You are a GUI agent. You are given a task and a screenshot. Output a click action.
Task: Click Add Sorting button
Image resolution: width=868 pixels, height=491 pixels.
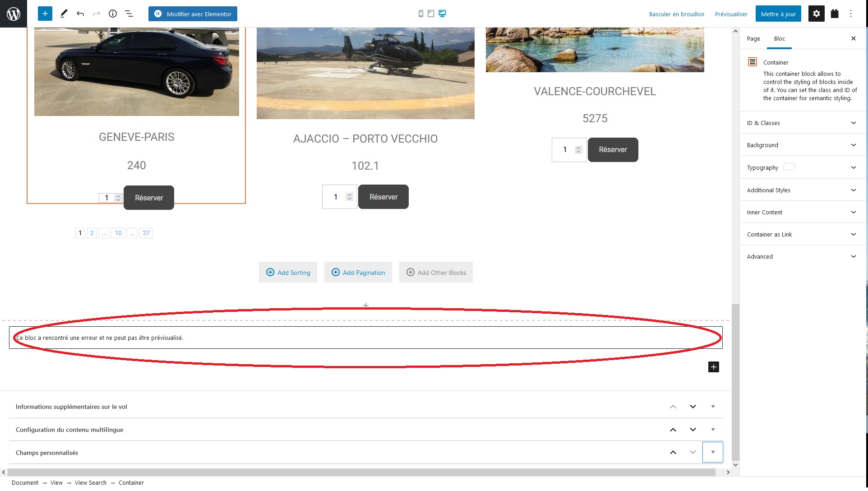(x=288, y=272)
